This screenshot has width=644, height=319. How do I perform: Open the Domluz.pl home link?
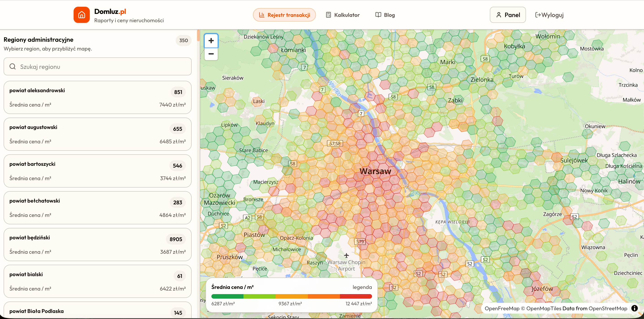click(x=118, y=15)
